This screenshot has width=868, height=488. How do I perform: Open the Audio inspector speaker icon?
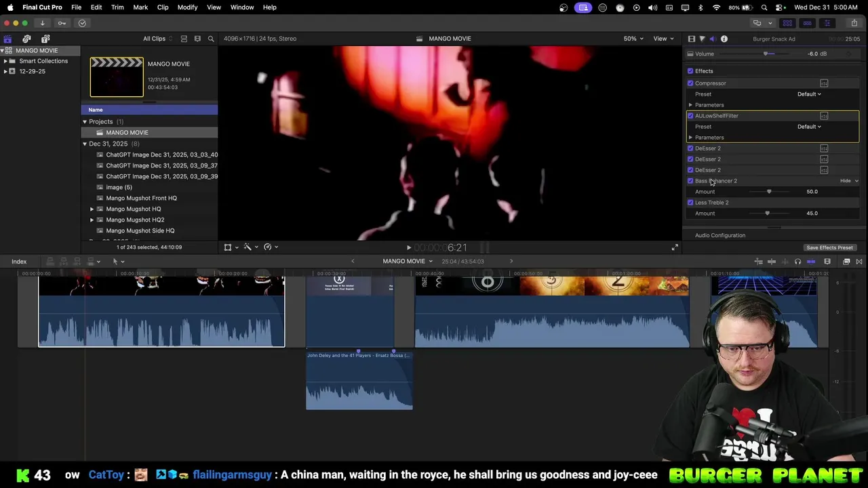(x=713, y=39)
